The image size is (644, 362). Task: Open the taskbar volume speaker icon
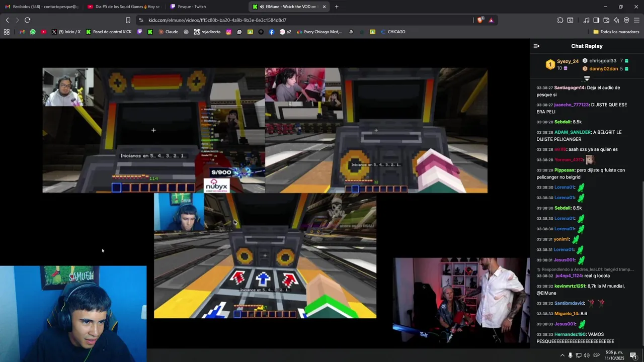point(587,355)
